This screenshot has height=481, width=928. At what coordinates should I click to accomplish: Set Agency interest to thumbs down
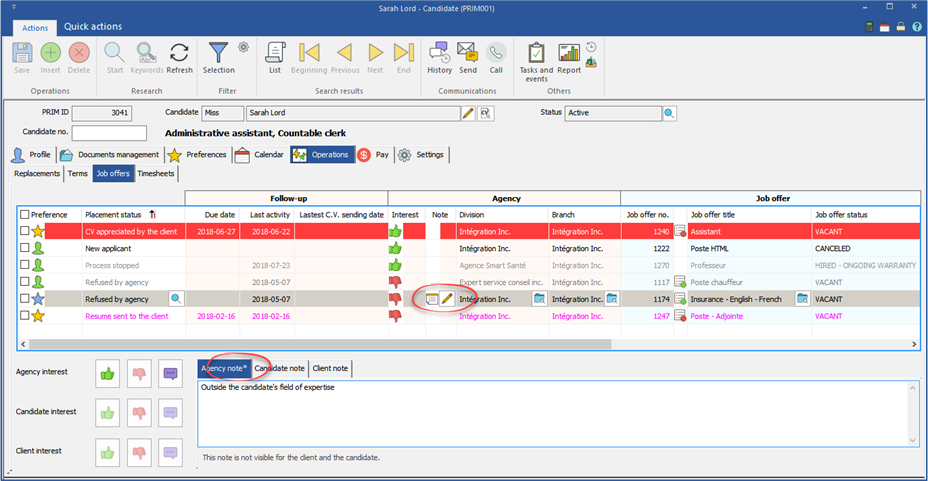pos(139,374)
